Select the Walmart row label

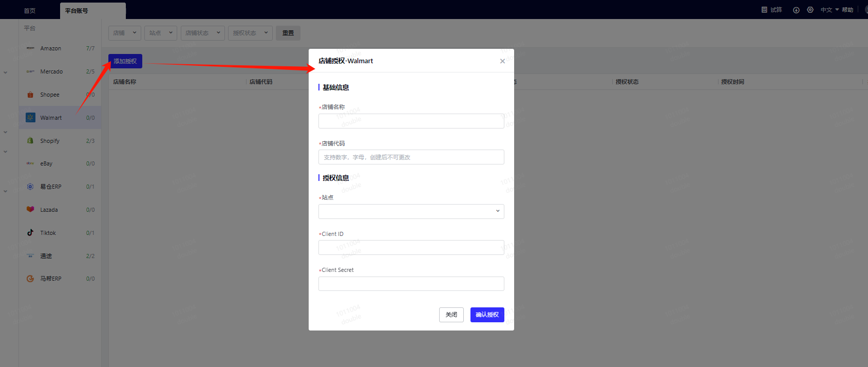tap(51, 118)
